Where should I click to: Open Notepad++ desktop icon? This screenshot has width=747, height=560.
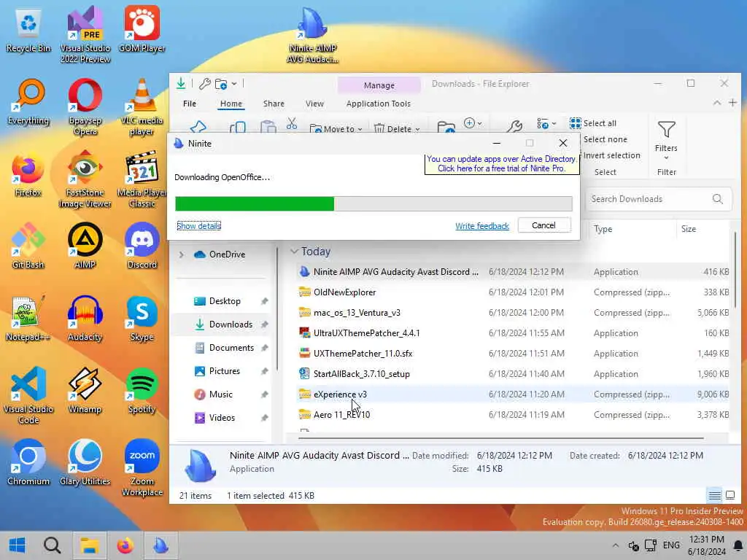(28, 319)
